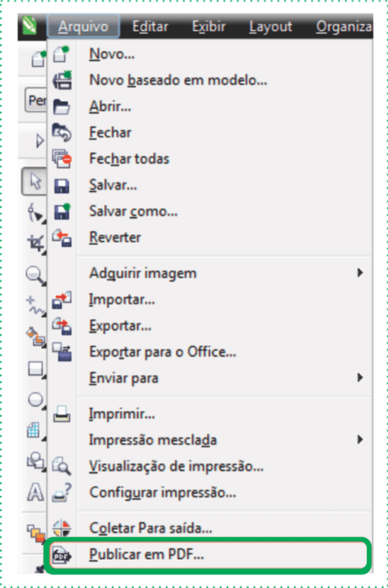Select the Shape edit tool

click(x=35, y=213)
